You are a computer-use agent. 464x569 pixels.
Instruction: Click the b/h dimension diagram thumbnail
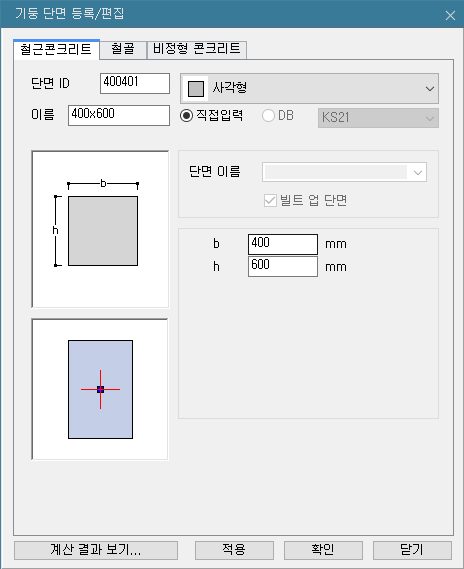coord(100,229)
